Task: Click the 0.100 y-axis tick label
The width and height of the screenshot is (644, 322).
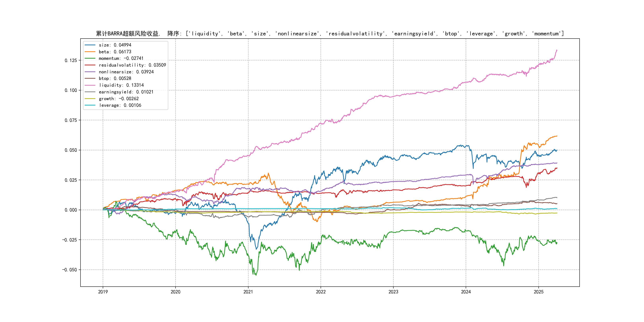Action: [x=71, y=90]
